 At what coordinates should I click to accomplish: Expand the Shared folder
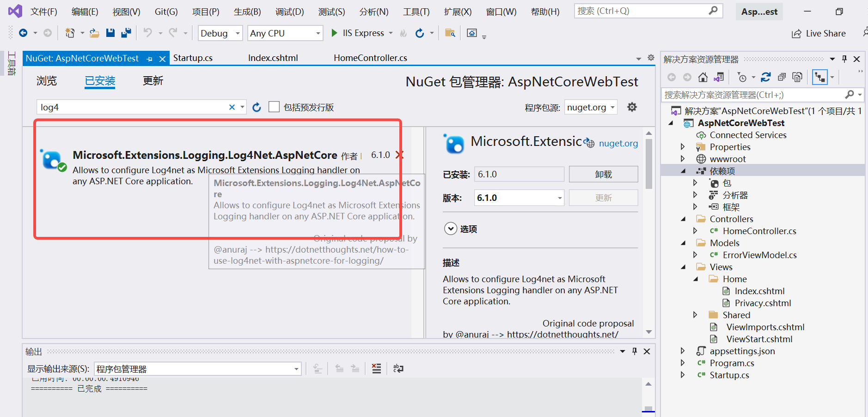695,315
